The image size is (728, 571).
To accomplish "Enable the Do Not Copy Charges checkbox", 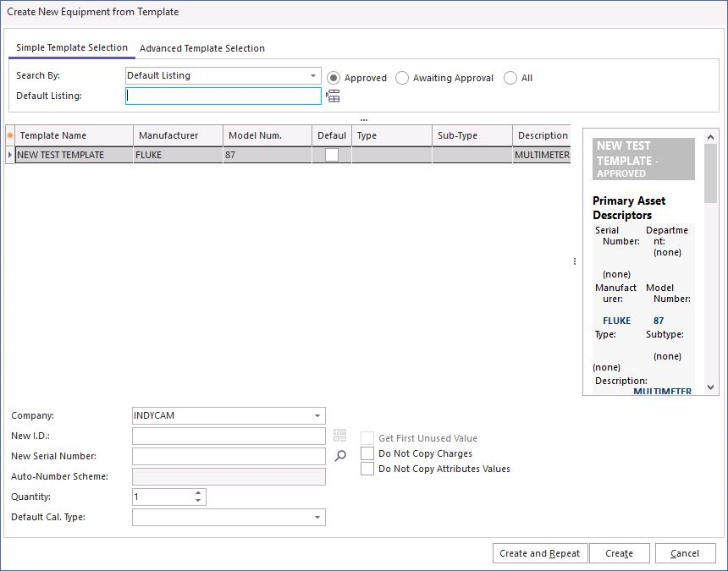I will pyautogui.click(x=367, y=453).
